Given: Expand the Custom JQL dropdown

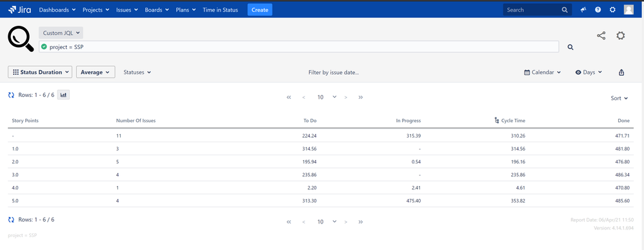Looking at the screenshot, I should (61, 33).
